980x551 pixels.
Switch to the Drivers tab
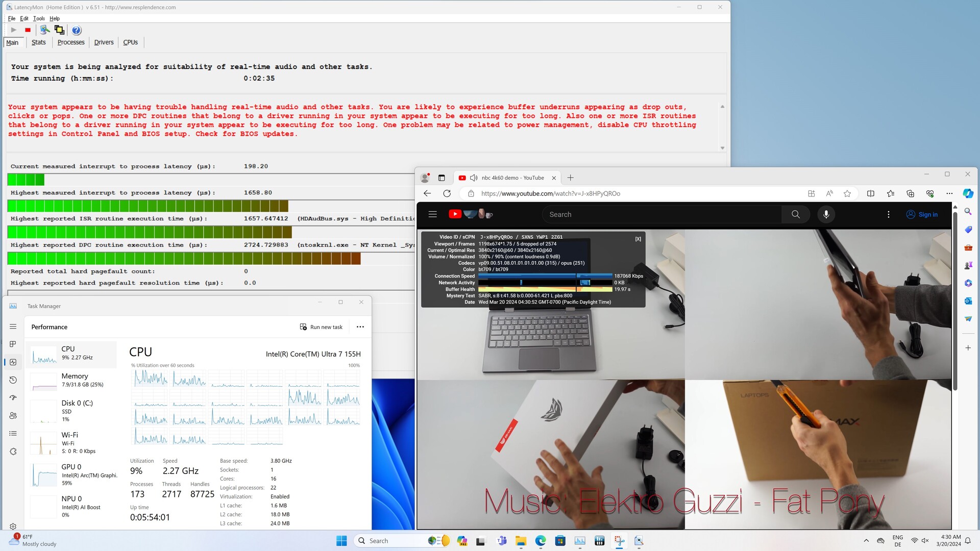[104, 42]
